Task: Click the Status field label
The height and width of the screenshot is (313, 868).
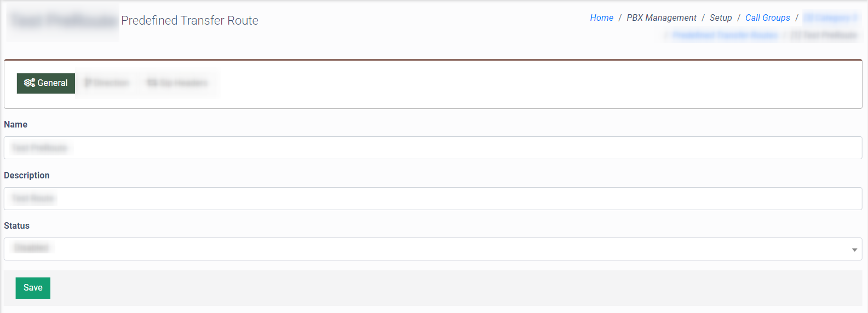Action: [x=17, y=226]
